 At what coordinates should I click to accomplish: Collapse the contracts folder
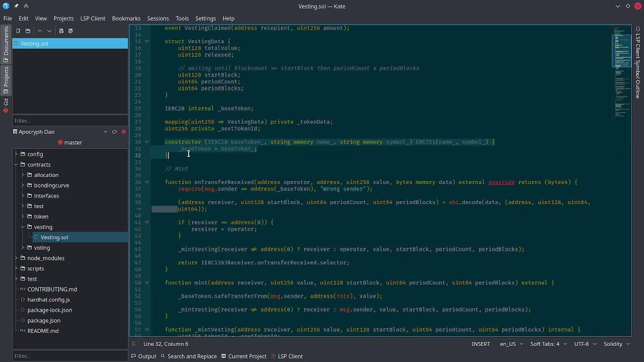(x=16, y=164)
